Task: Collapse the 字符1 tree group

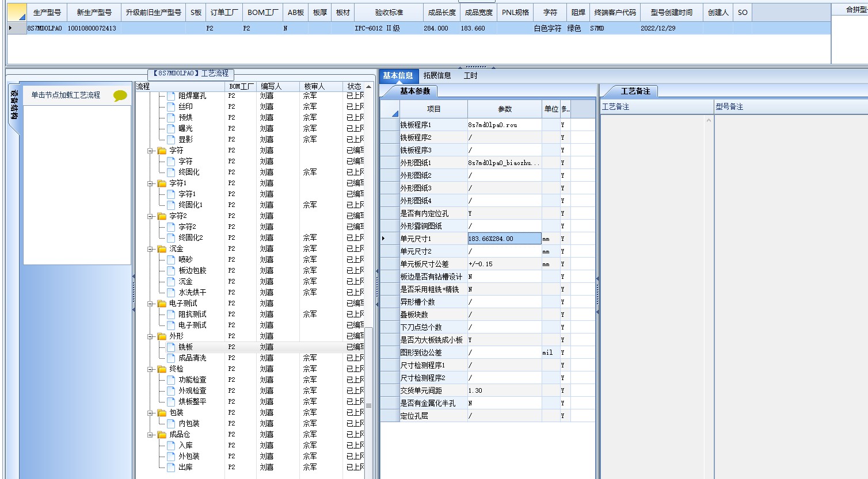Action: coord(150,183)
